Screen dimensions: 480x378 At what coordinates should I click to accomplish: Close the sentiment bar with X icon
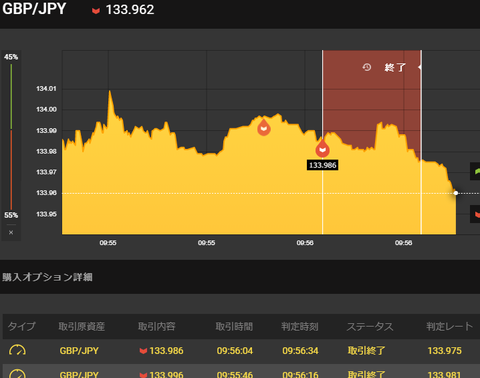tap(11, 232)
